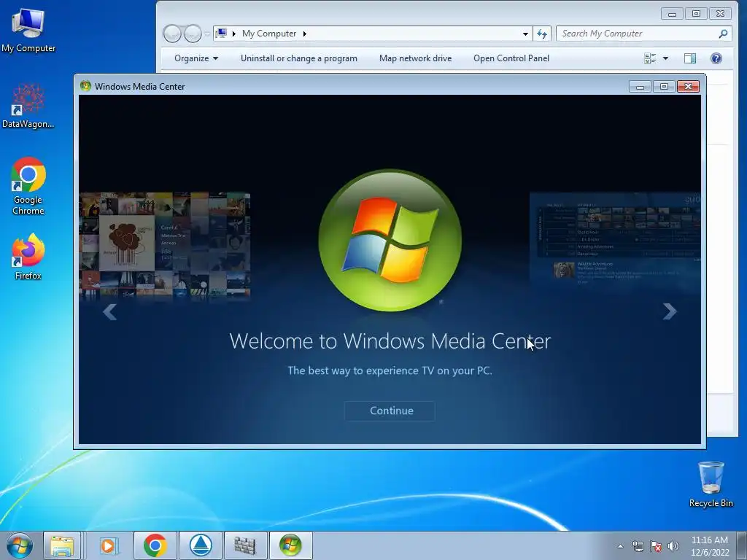Open Organize menu in My Computer window
Image resolution: width=747 pixels, height=560 pixels.
[196, 58]
